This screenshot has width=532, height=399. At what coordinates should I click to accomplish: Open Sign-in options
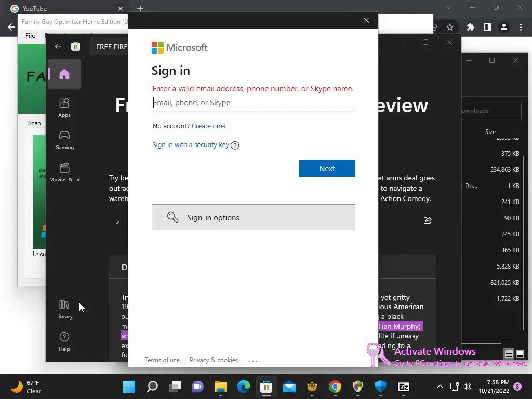point(253,217)
